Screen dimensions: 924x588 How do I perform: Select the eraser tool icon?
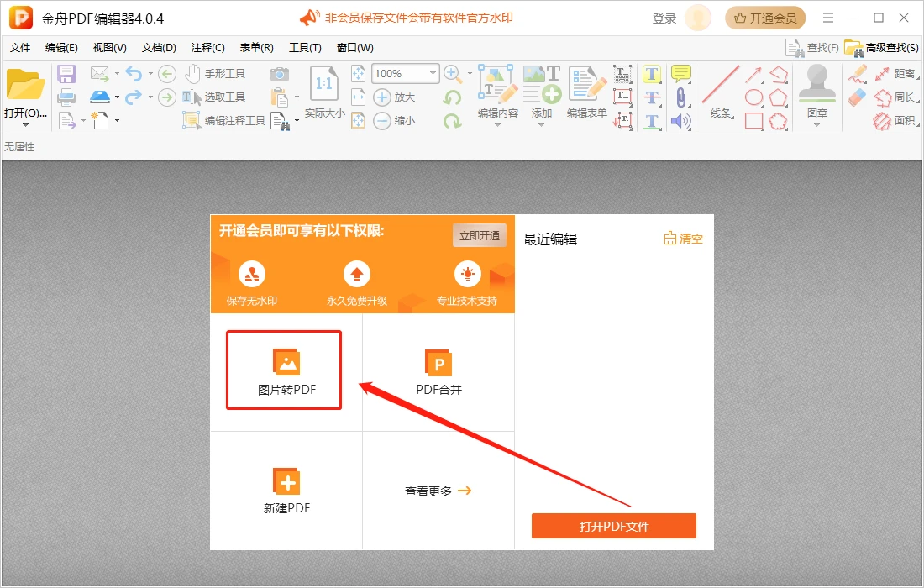click(x=856, y=97)
